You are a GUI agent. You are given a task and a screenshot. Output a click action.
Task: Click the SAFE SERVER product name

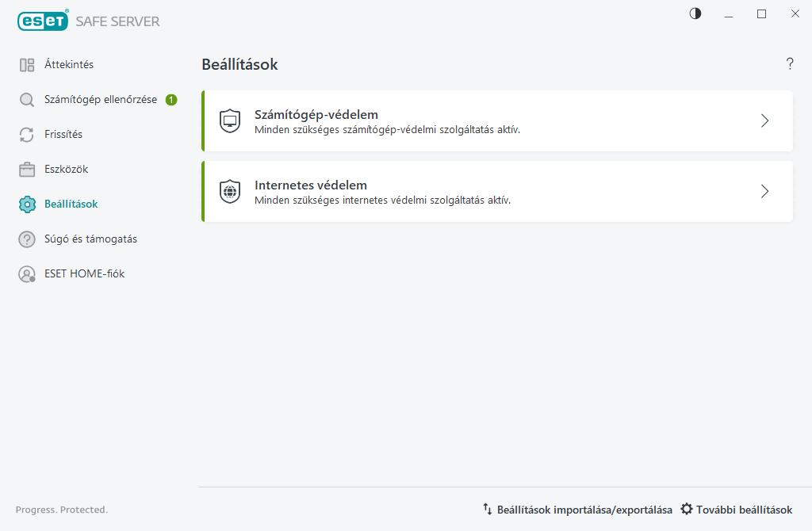117,21
